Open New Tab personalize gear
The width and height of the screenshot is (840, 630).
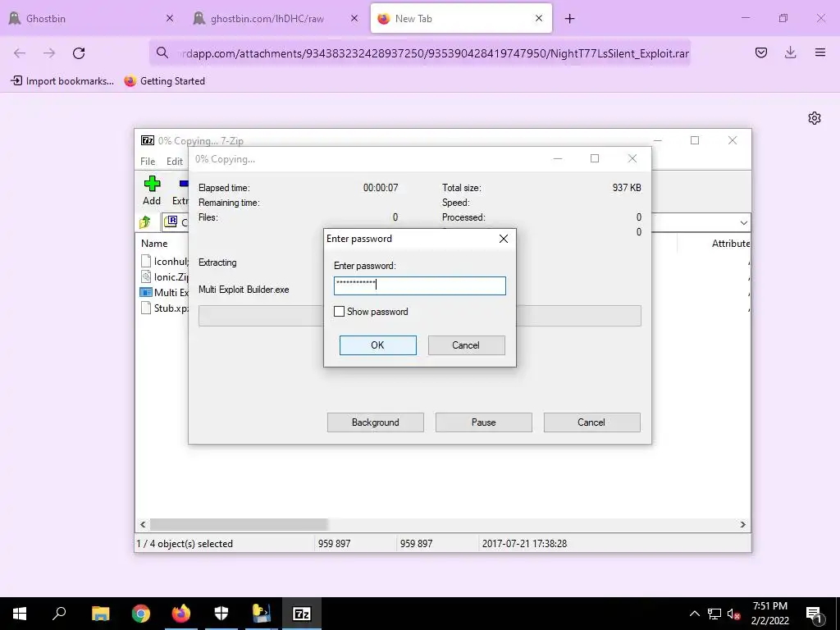click(x=815, y=118)
